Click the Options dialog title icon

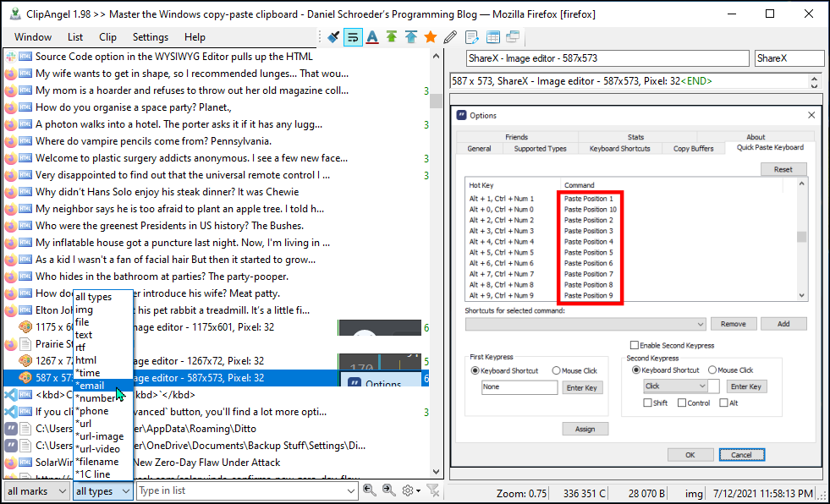(x=462, y=115)
